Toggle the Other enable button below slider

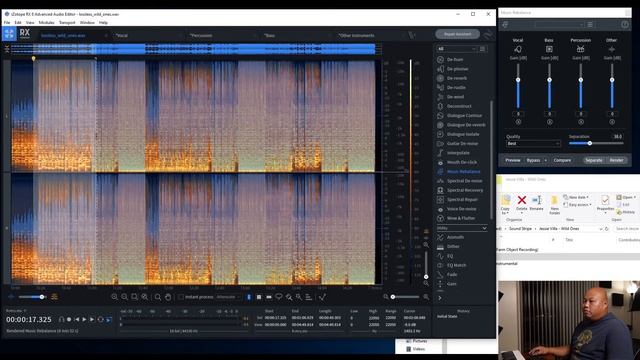[x=612, y=122]
